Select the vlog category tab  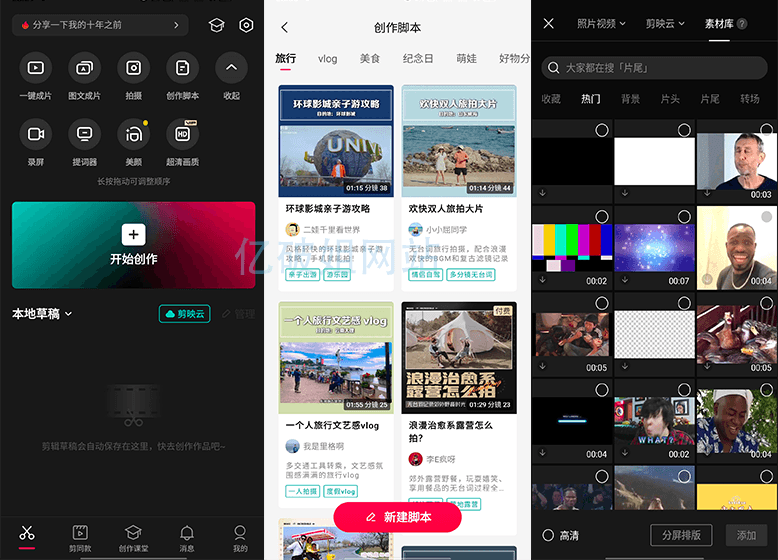327,59
